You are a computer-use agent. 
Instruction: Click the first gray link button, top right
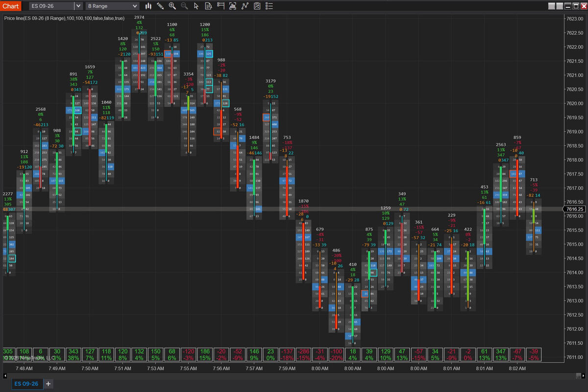coord(552,6)
